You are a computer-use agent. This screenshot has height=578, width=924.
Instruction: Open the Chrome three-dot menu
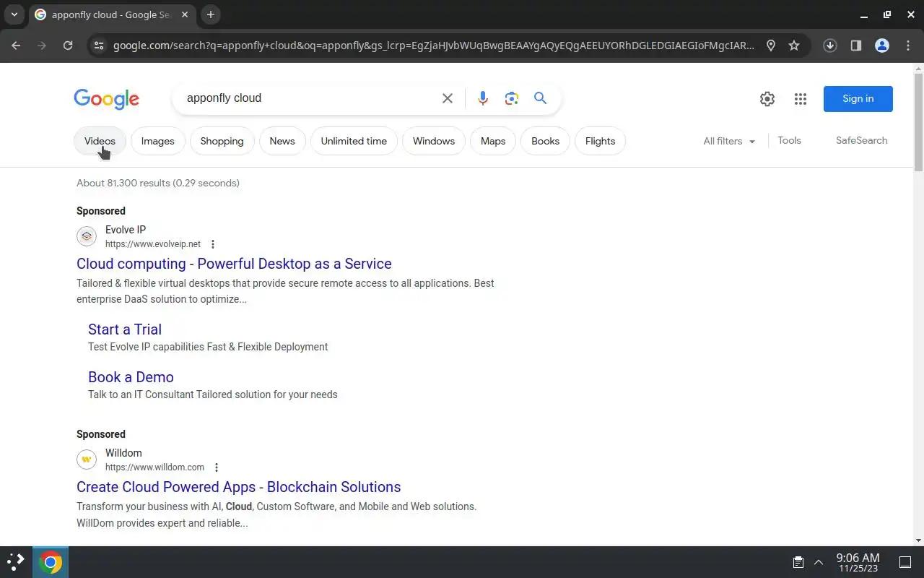(908, 46)
